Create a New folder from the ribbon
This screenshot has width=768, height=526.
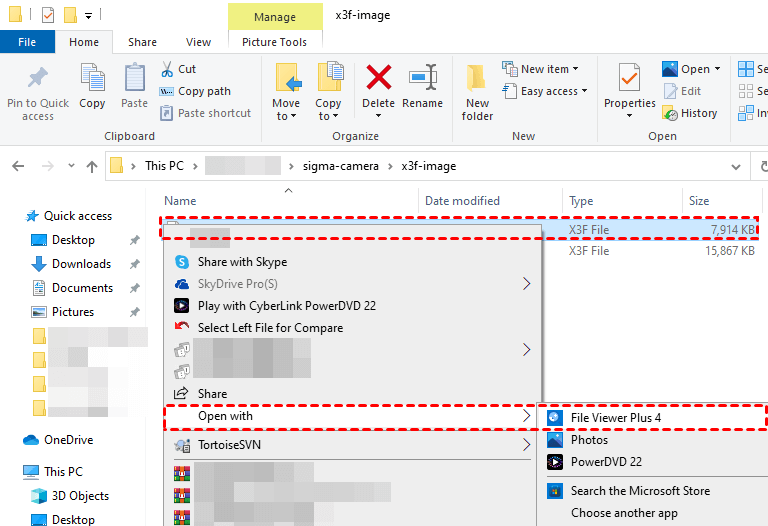[477, 93]
